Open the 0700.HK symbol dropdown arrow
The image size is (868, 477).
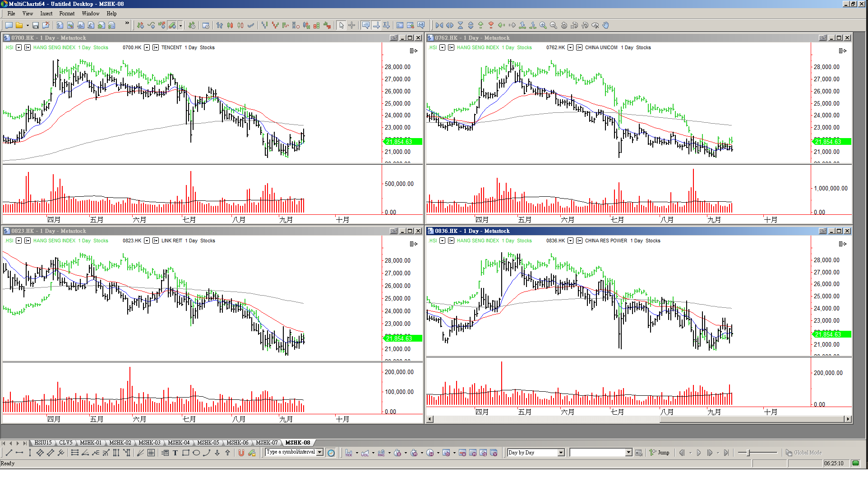click(147, 47)
